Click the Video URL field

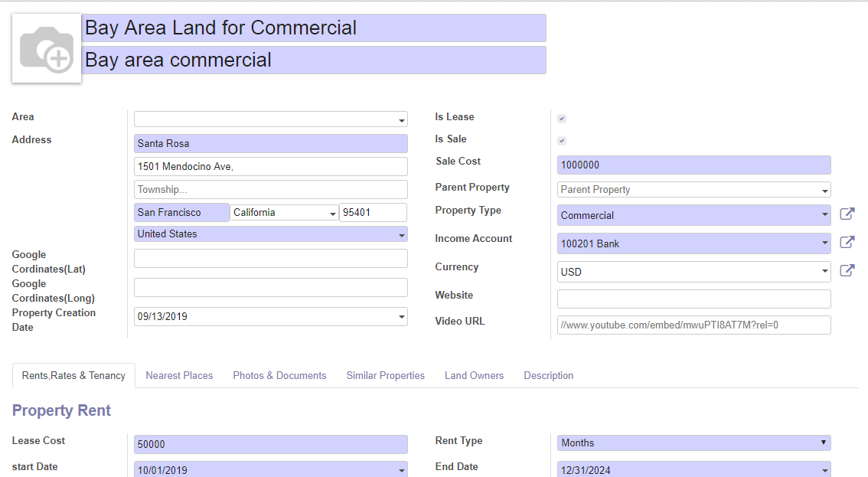(694, 325)
